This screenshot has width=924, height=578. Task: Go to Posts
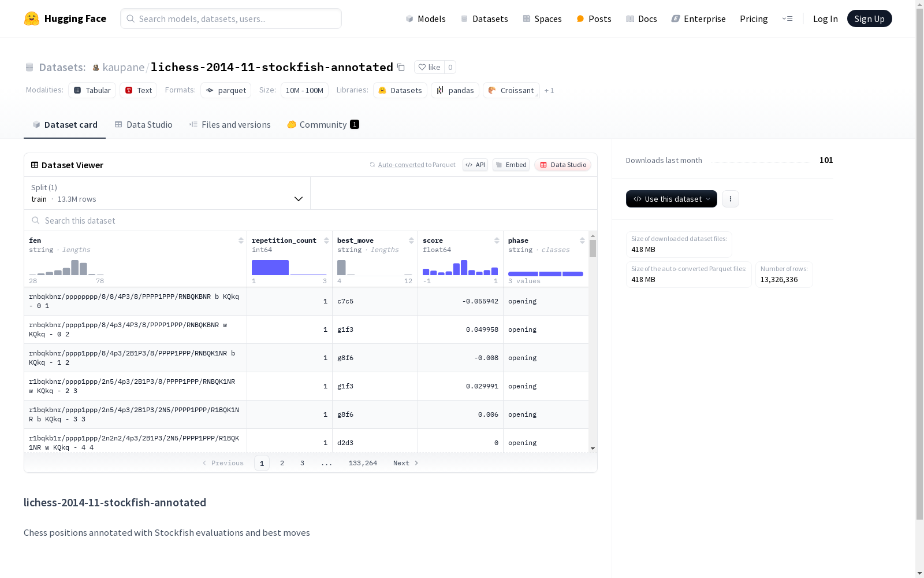click(594, 18)
